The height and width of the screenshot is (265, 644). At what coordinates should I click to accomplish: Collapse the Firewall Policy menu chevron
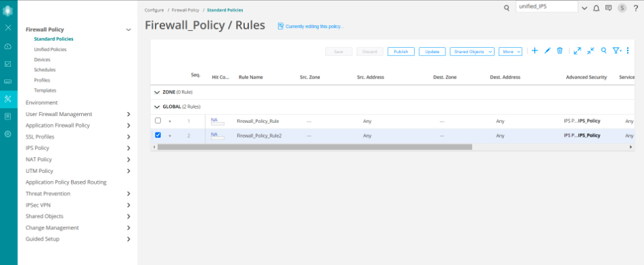128,29
